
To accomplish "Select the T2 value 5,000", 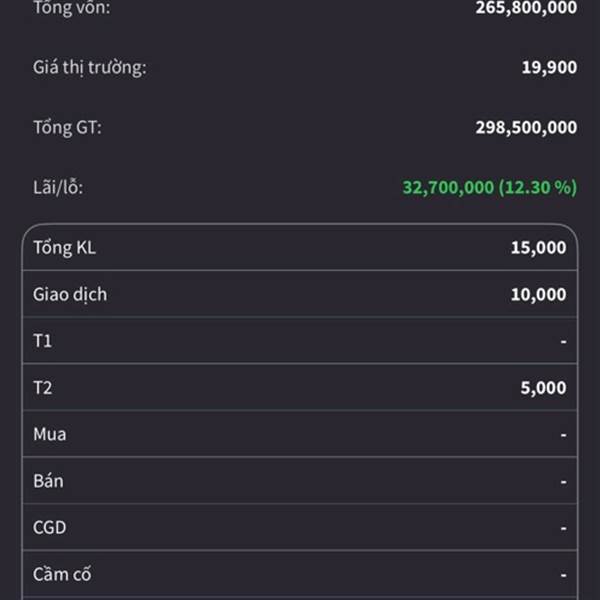I will click(543, 388).
